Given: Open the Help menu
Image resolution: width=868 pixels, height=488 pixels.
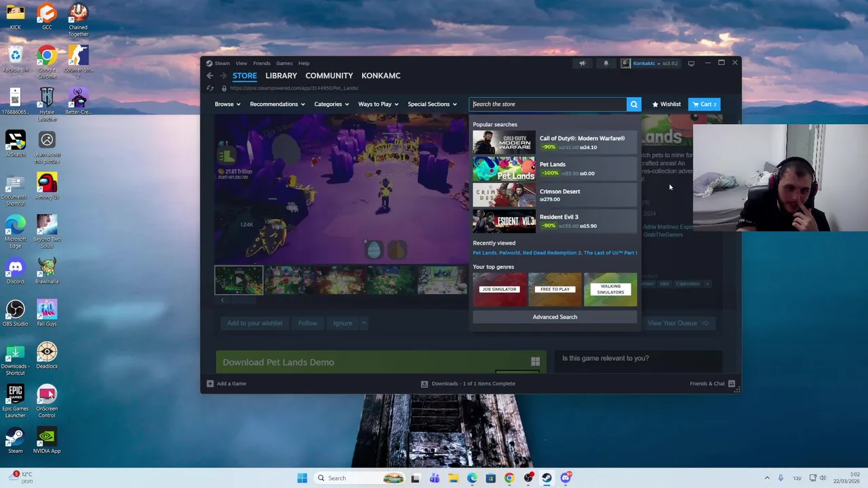Looking at the screenshot, I should pyautogui.click(x=304, y=64).
